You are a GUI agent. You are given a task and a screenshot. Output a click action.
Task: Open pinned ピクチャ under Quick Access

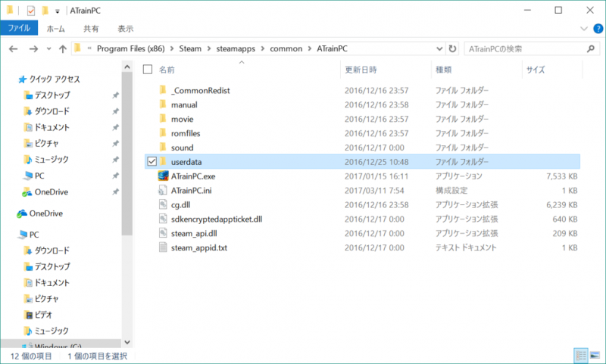pyautogui.click(x=47, y=143)
